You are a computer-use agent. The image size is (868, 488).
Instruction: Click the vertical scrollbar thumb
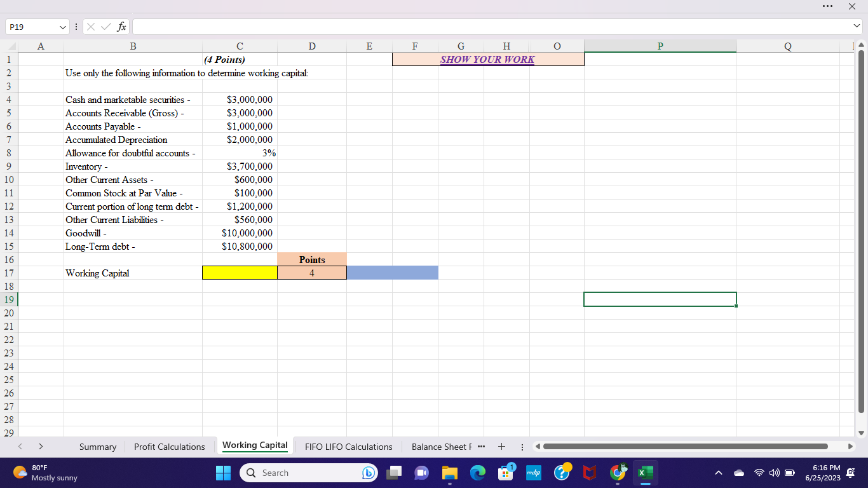[x=861, y=231]
